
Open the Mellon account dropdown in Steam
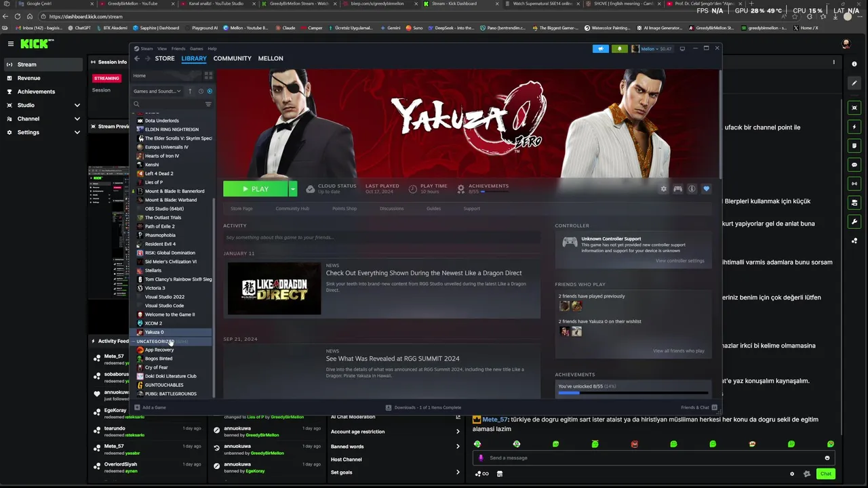pos(652,49)
